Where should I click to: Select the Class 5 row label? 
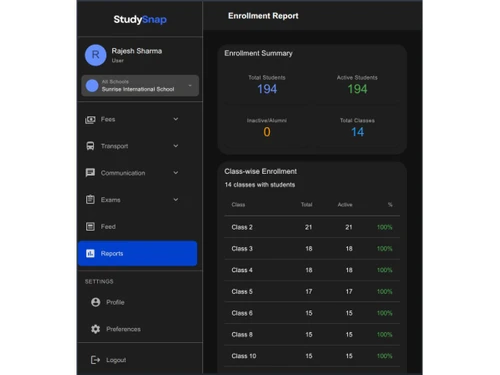[242, 292]
